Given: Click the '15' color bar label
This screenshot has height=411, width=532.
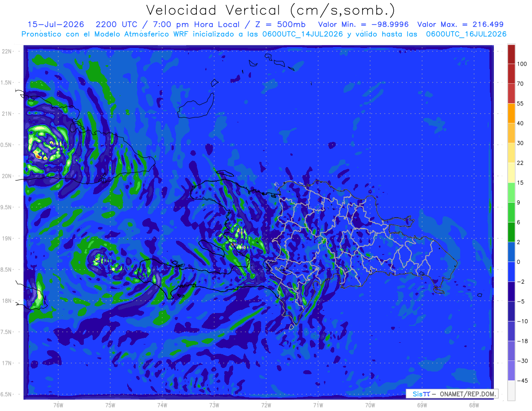Looking at the screenshot, I should pyautogui.click(x=520, y=183).
